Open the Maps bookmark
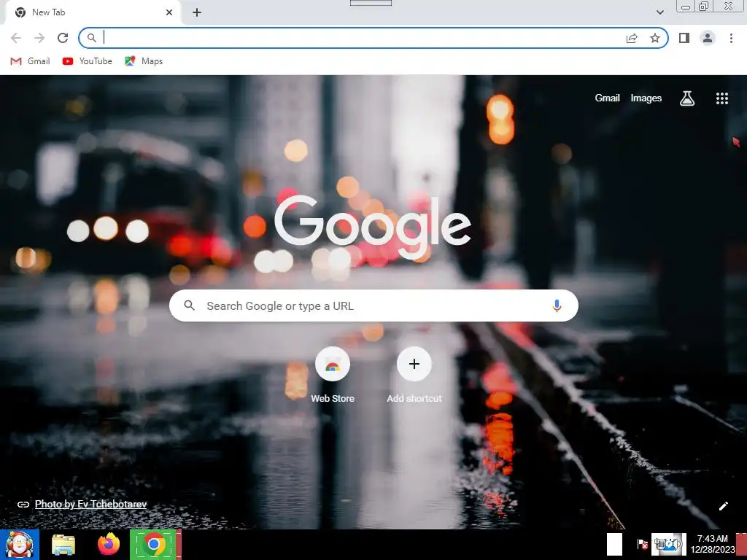 pos(144,61)
